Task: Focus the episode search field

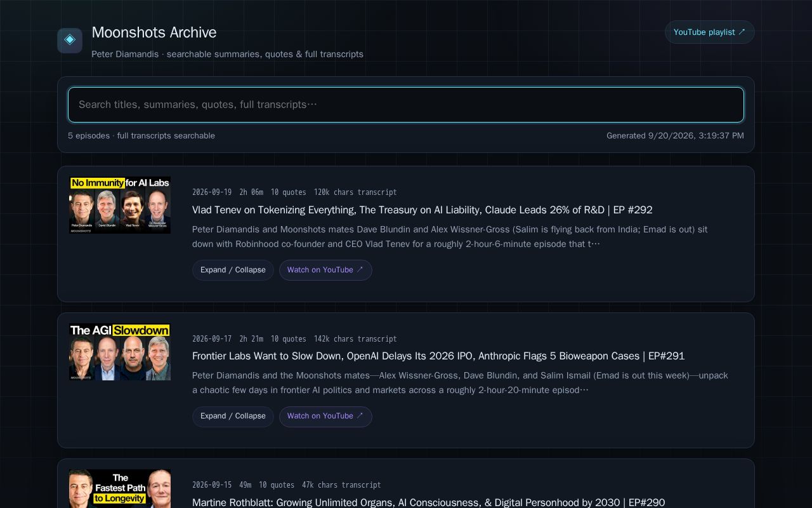Action: (406, 105)
